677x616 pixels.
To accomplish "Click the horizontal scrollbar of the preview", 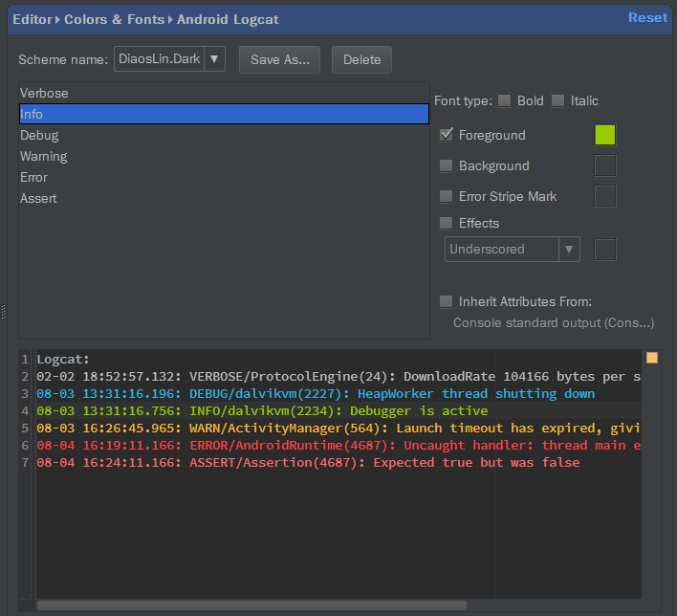I will click(x=251, y=605).
